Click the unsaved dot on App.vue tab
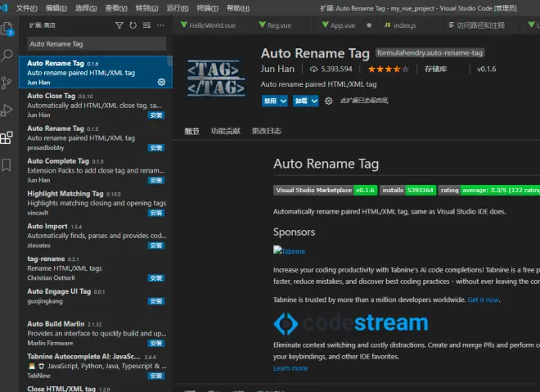Viewport: 540px width, 392px height. [x=369, y=25]
